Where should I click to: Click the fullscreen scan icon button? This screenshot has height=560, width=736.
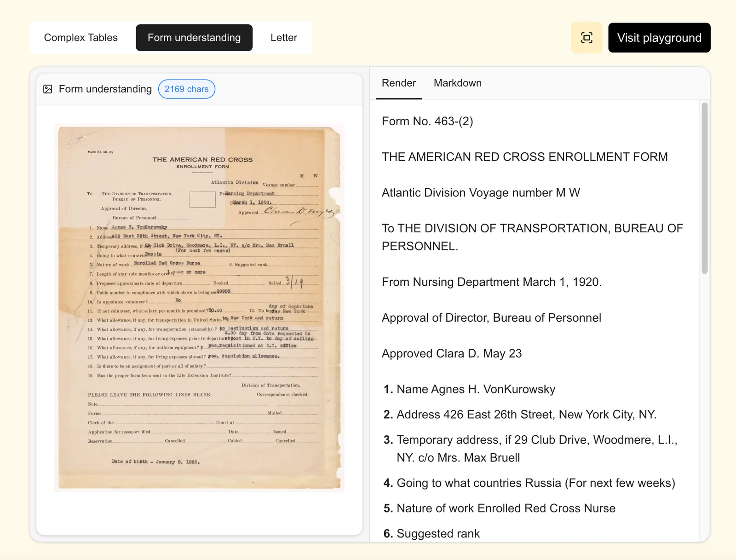[x=586, y=38]
